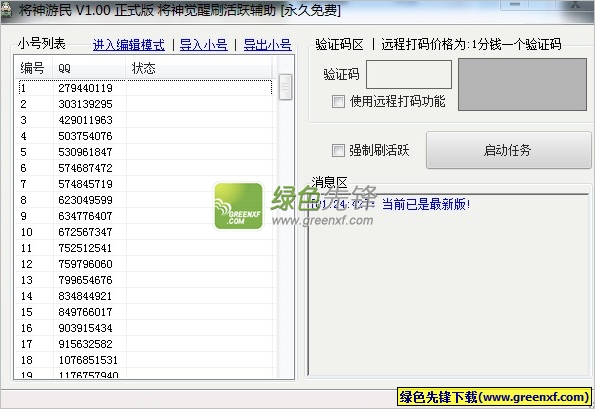
Task: Click the account list scrollbar thumb
Action: 285,87
